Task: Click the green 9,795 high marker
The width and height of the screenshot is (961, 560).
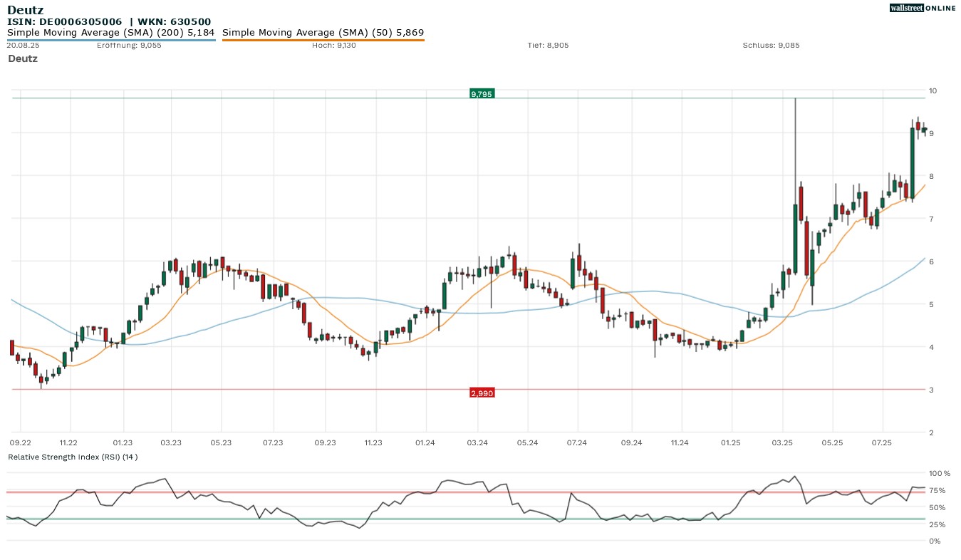Action: pyautogui.click(x=482, y=94)
